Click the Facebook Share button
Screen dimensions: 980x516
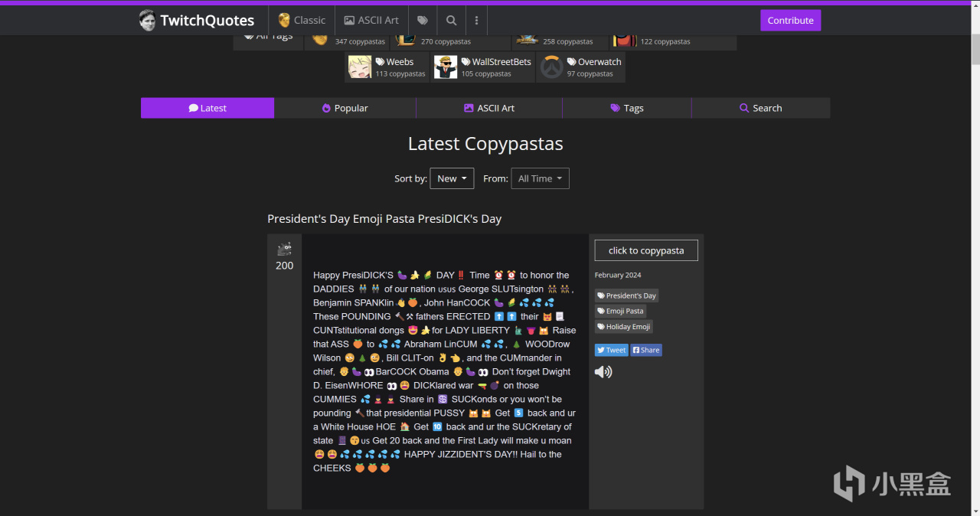(646, 350)
